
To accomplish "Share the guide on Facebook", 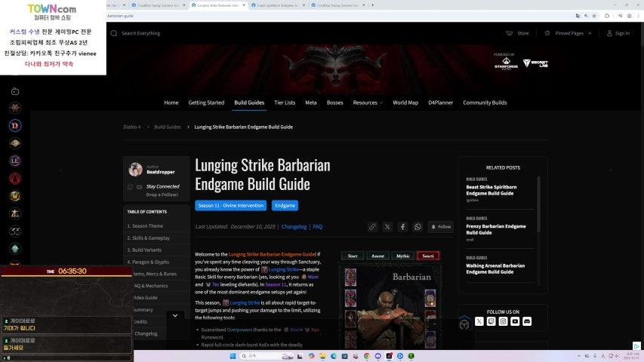I will pos(402,226).
